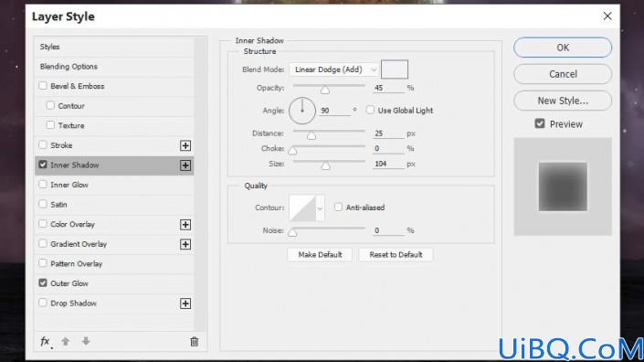This screenshot has width=644, height=362.
Task: Add another Color Overlay with plus icon
Action: pos(185,224)
